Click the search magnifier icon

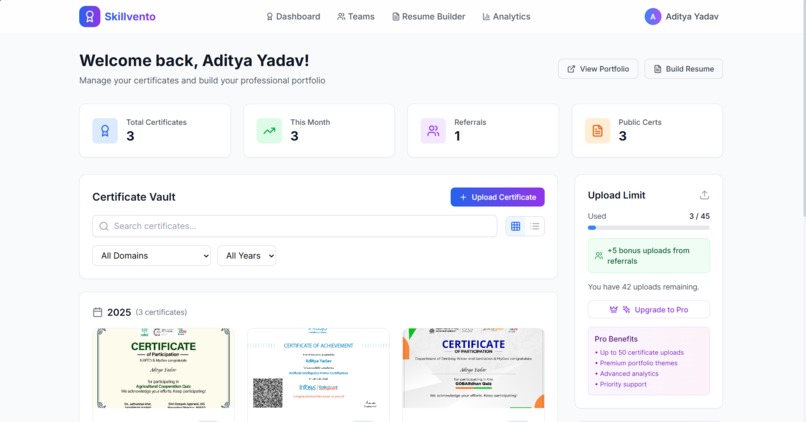(104, 226)
